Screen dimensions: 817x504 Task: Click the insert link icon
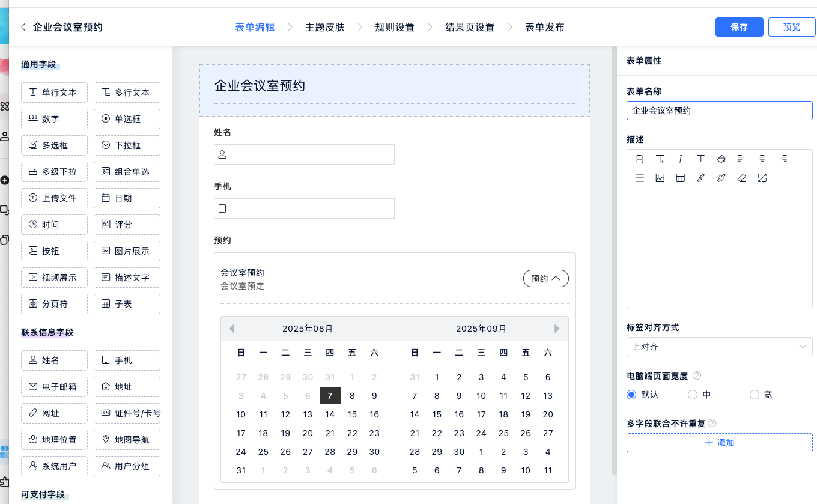click(700, 178)
